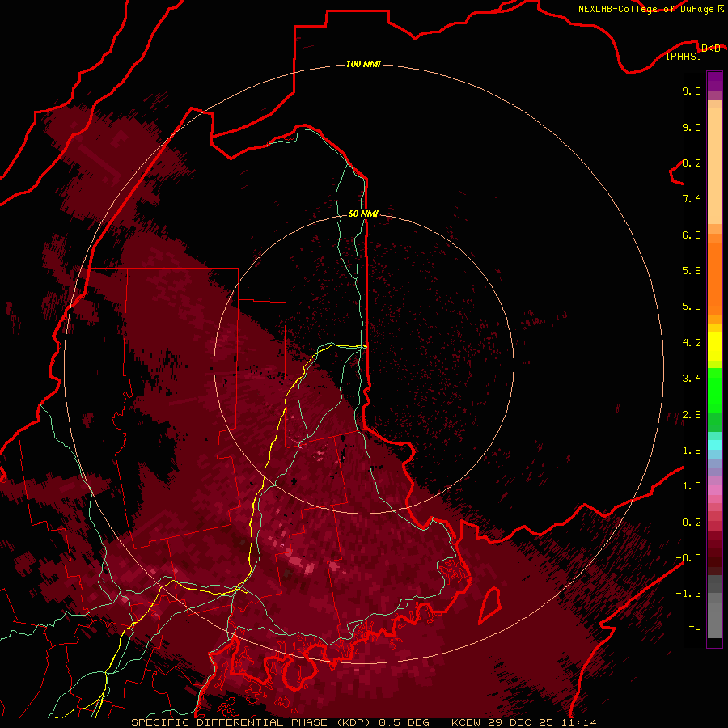Click the 1.0 legend value
This screenshot has height=728, width=728.
pos(692,486)
